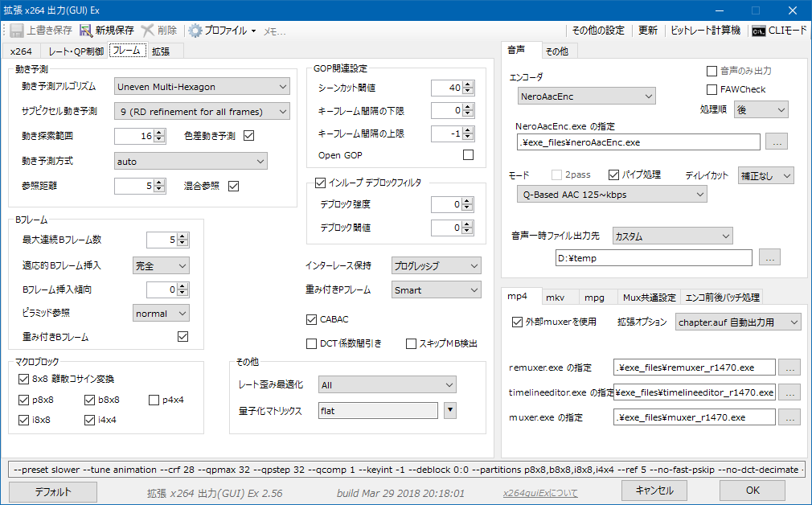Open その他の設定 toolbar button
This screenshot has height=505, width=812.
pyautogui.click(x=598, y=31)
